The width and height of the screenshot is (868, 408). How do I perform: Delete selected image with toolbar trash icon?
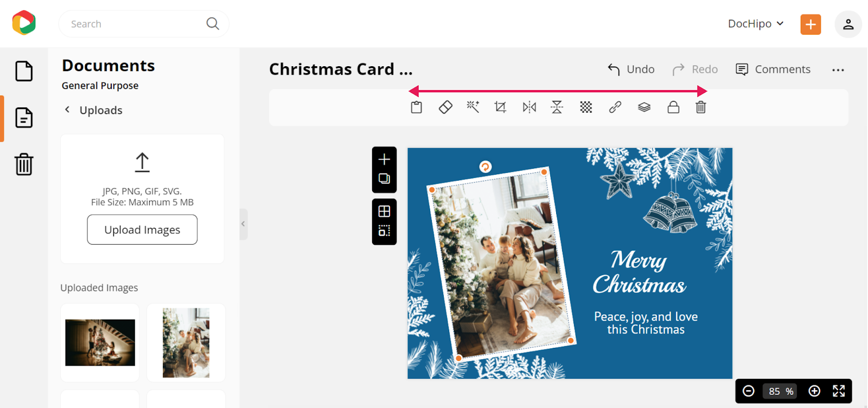701,107
